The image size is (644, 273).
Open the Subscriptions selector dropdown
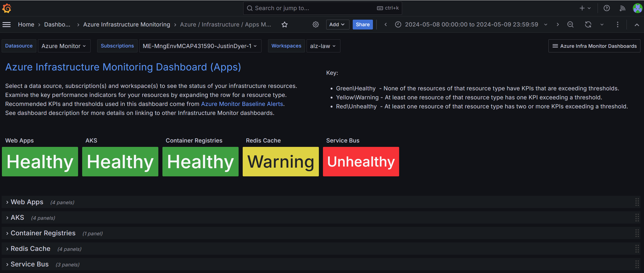click(200, 46)
